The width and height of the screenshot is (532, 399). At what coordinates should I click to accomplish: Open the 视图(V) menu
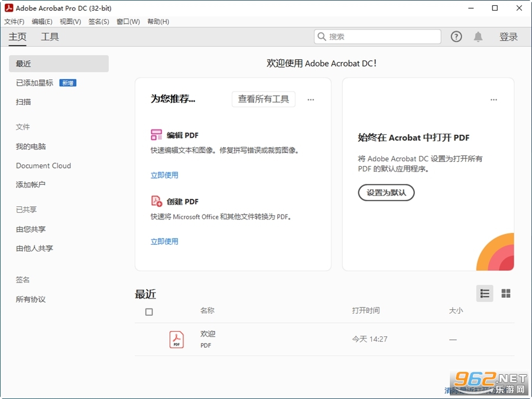point(70,22)
